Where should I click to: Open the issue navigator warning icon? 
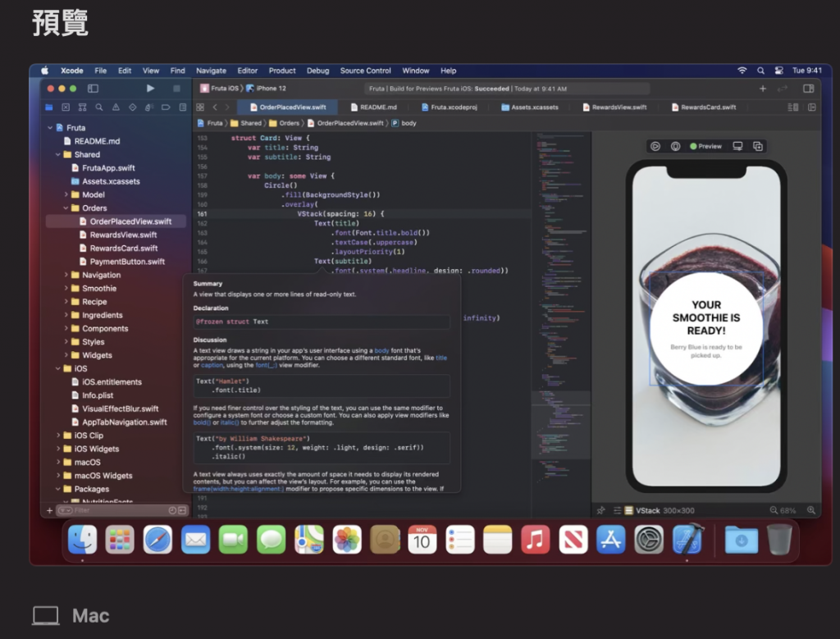[x=116, y=107]
